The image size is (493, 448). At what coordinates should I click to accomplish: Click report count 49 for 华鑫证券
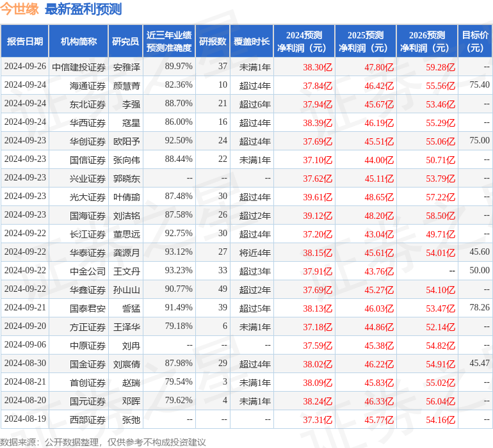tap(223, 289)
